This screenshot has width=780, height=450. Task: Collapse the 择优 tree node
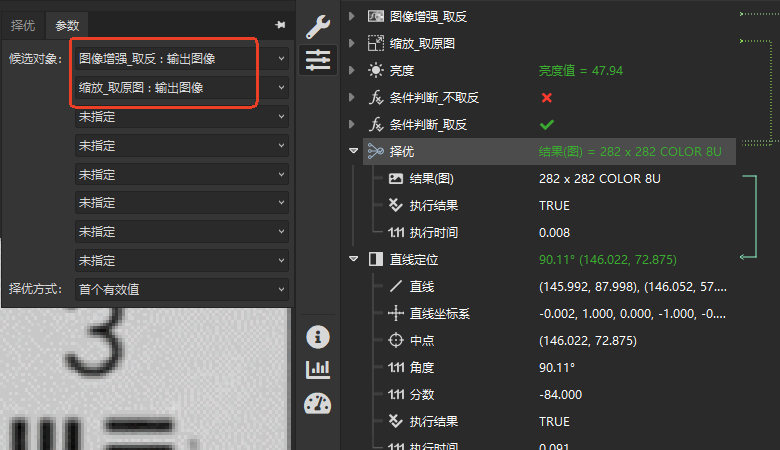pyautogui.click(x=353, y=151)
